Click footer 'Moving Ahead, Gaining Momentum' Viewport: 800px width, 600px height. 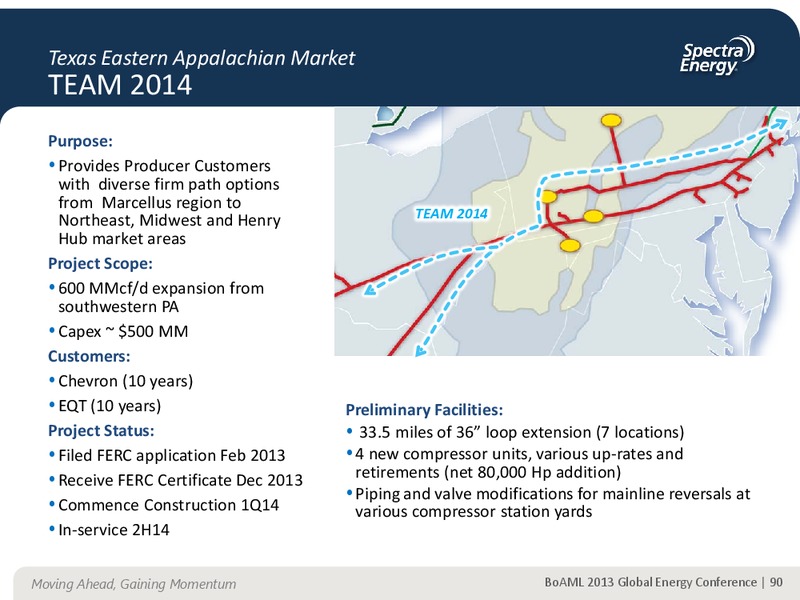pos(134,584)
